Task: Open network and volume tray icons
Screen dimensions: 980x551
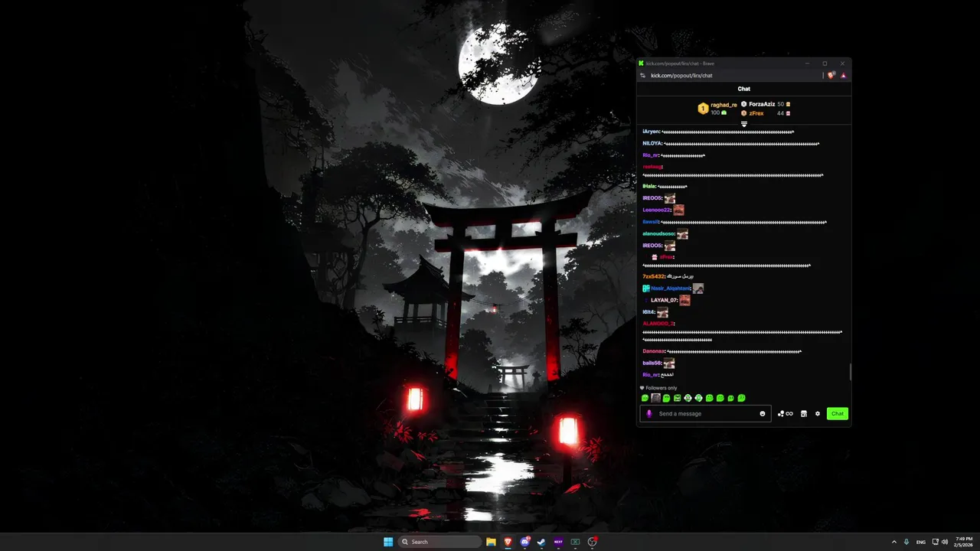Action: pos(939,542)
